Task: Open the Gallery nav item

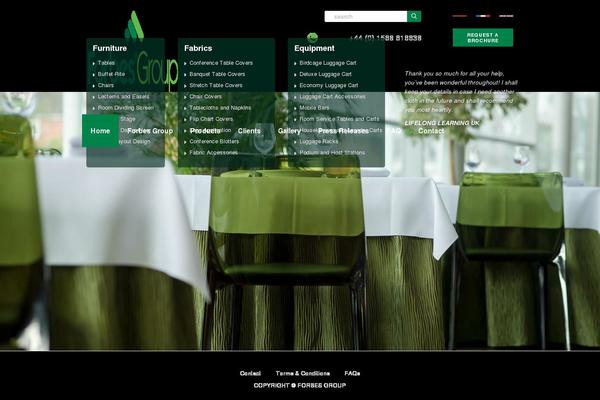Action: tap(289, 131)
